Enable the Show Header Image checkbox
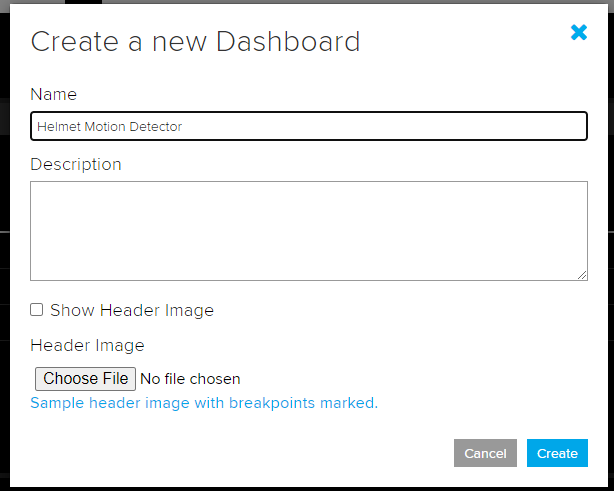614x491 pixels. click(x=37, y=310)
